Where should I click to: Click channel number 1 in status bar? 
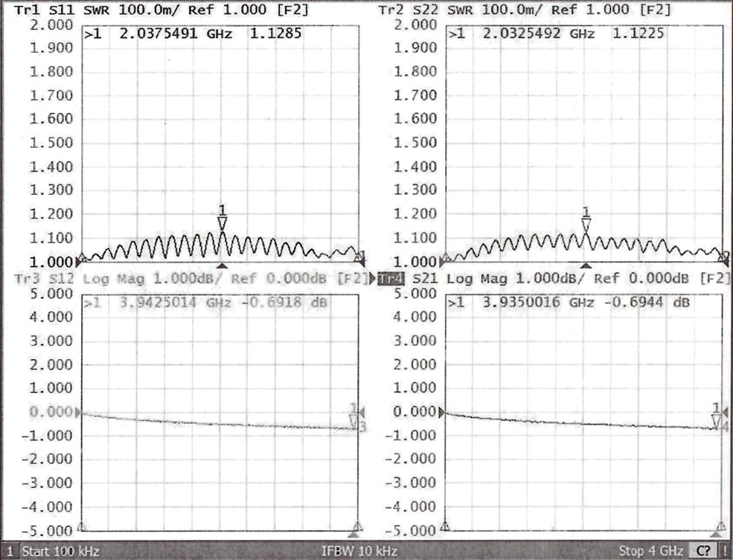point(9,552)
